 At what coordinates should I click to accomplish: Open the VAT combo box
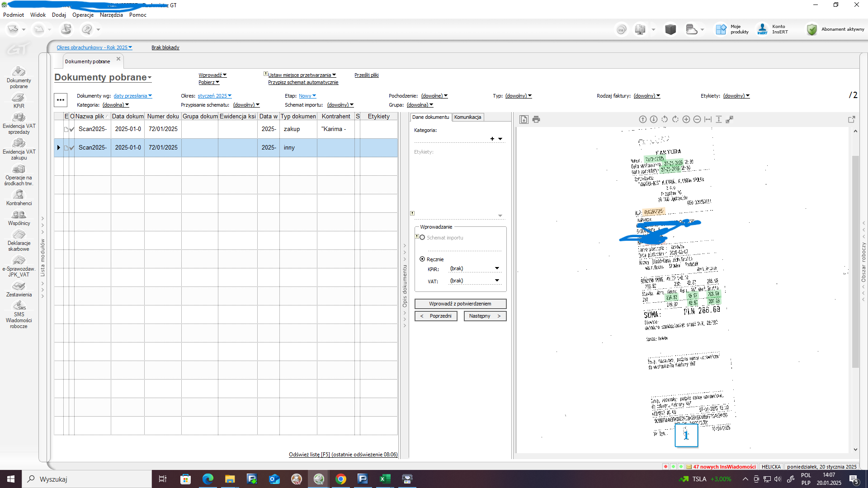[x=475, y=281]
